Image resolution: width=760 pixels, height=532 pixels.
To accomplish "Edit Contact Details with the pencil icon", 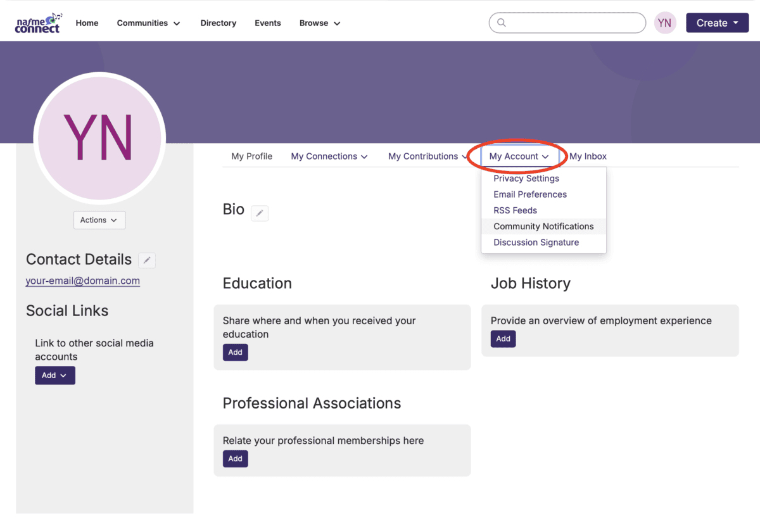I will pos(147,260).
